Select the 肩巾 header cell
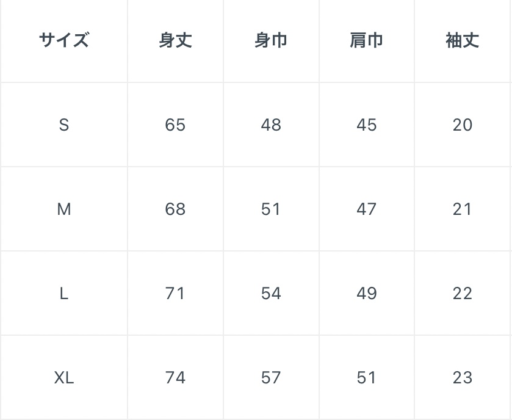Screen dimensions: 512x420 pyautogui.click(x=367, y=41)
